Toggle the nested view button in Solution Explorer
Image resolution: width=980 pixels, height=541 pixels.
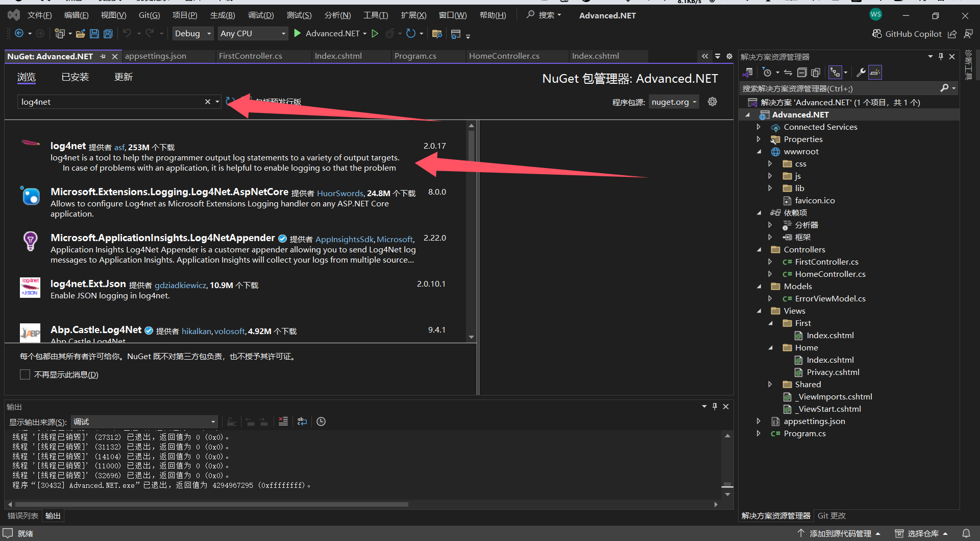pos(835,73)
